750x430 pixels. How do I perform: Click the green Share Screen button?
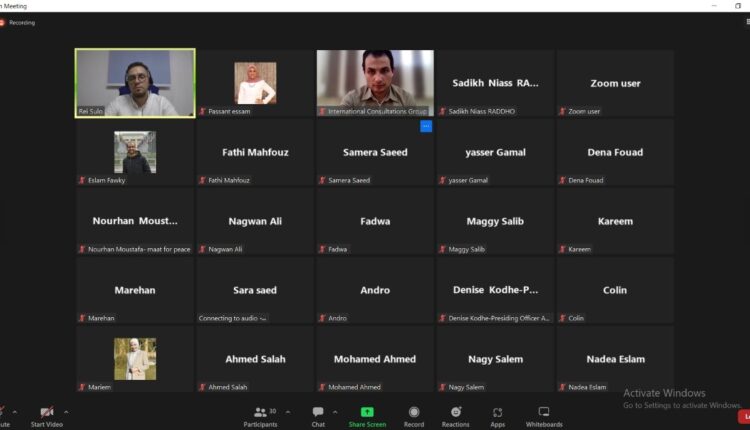pyautogui.click(x=367, y=415)
